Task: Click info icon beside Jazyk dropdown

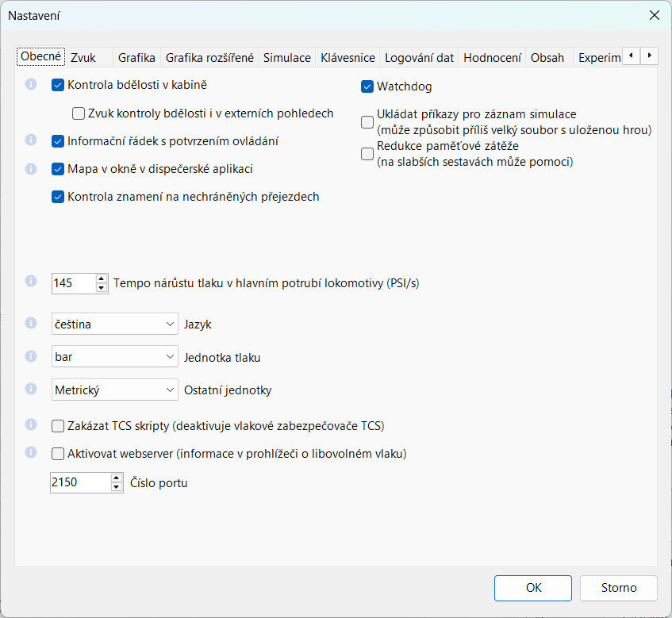Action: coord(31,324)
